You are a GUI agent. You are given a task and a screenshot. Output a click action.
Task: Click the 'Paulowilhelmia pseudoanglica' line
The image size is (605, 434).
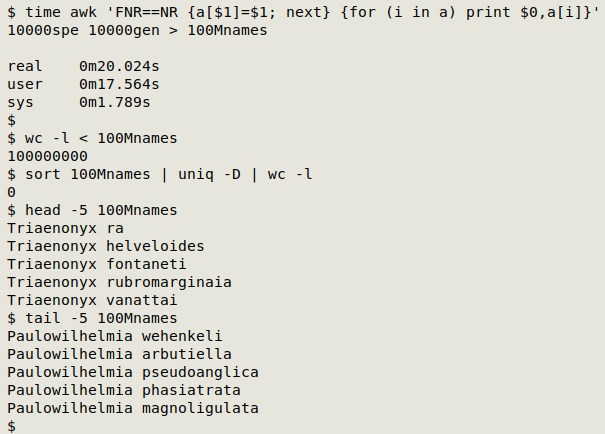pyautogui.click(x=133, y=372)
